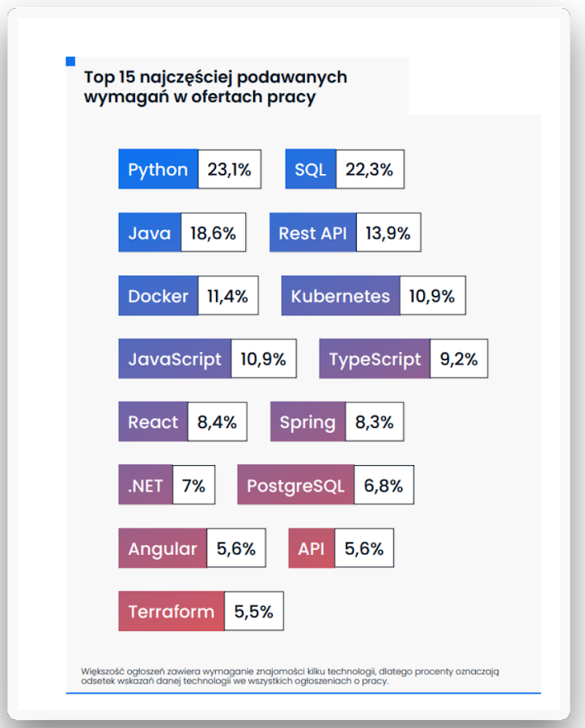Click the Python technology label
Image resolution: width=585 pixels, height=728 pixels.
[x=158, y=169]
